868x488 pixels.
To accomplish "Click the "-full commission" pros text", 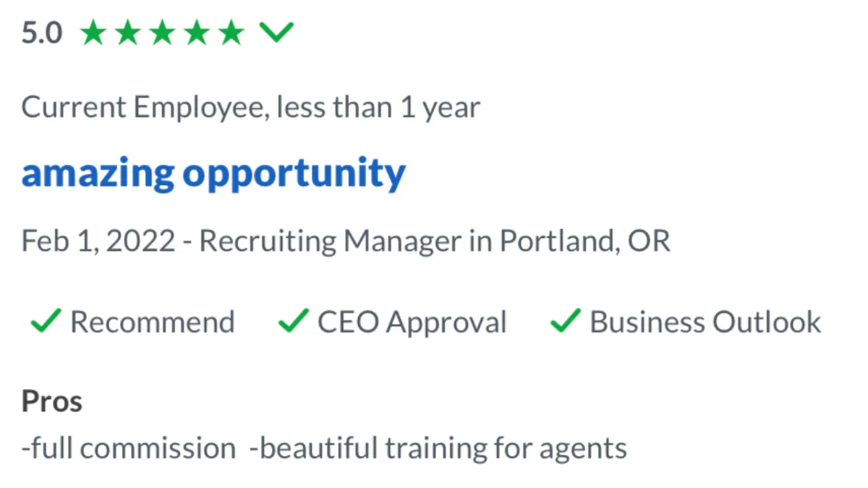I will [x=129, y=449].
